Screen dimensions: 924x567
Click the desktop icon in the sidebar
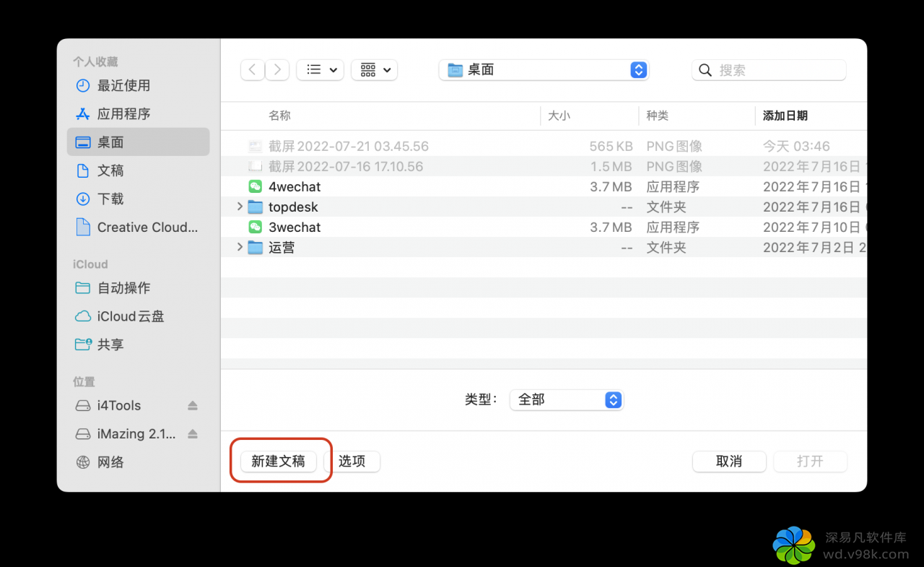[x=83, y=142]
